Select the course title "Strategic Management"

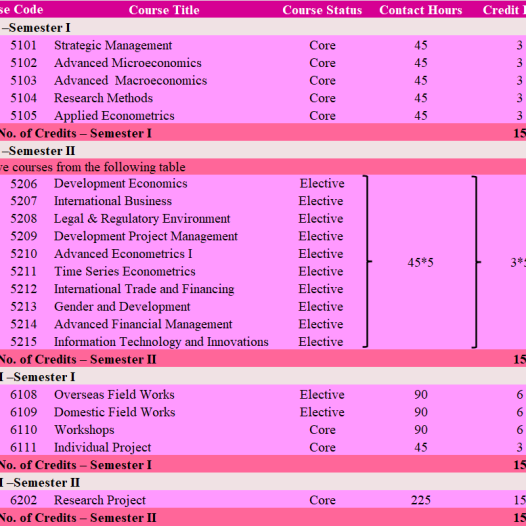(113, 45)
